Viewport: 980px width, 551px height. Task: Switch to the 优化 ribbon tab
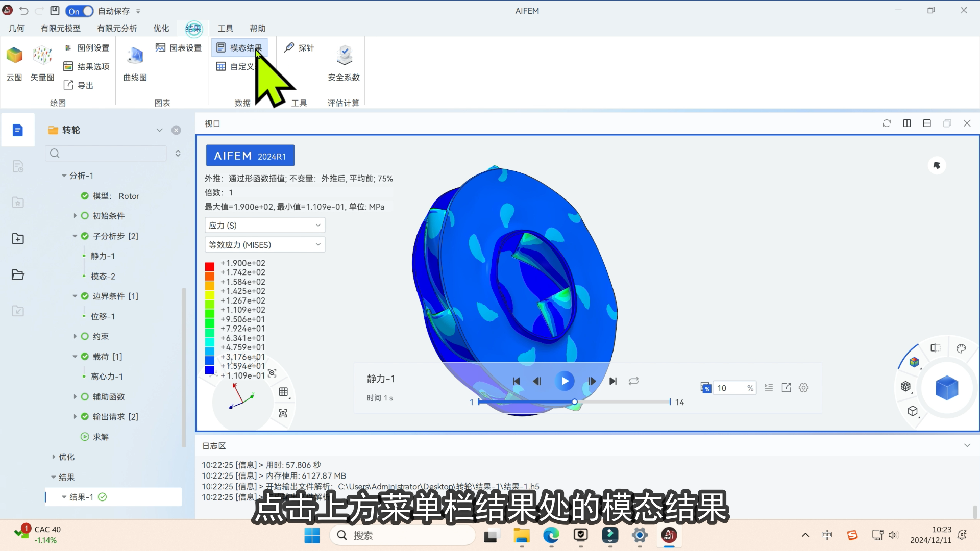click(161, 29)
